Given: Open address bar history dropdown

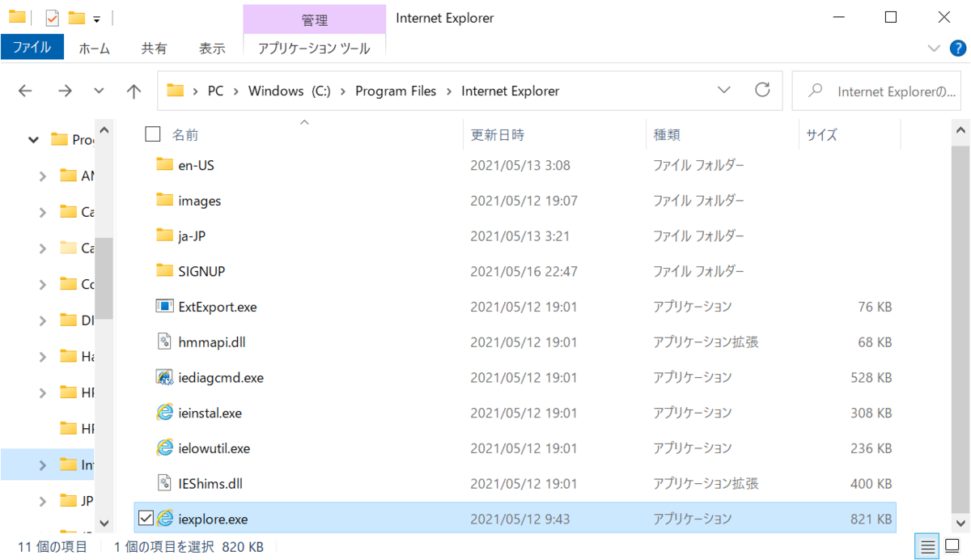Looking at the screenshot, I should click(724, 91).
